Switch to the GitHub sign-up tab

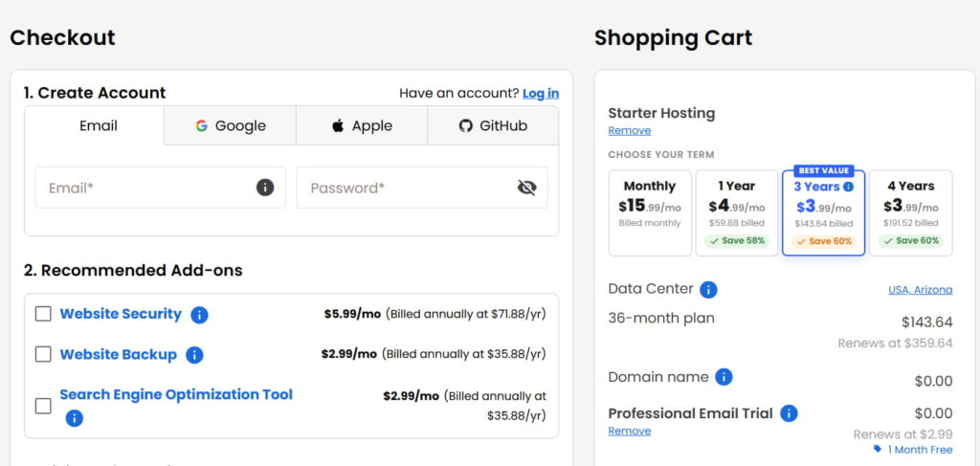coord(493,125)
